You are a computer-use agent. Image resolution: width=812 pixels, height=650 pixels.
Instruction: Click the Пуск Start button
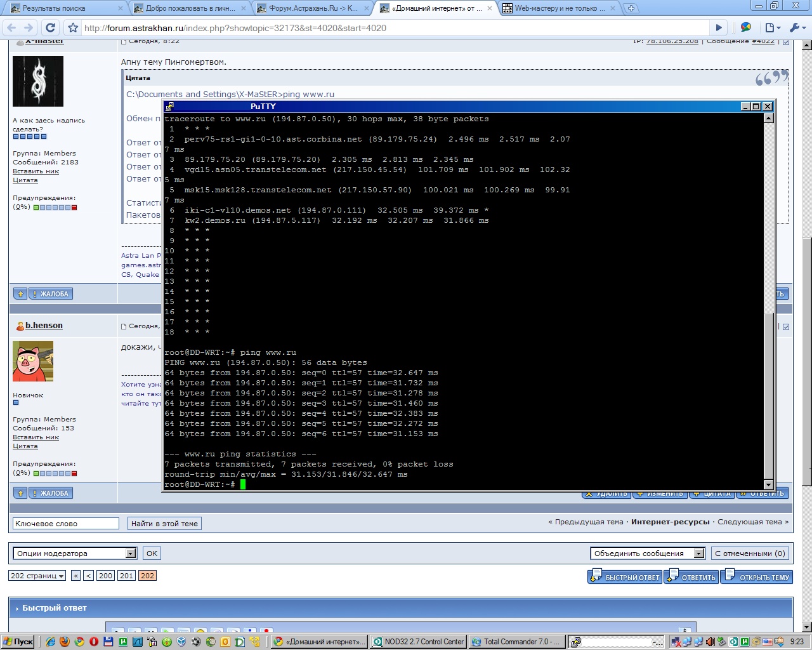tap(19, 642)
